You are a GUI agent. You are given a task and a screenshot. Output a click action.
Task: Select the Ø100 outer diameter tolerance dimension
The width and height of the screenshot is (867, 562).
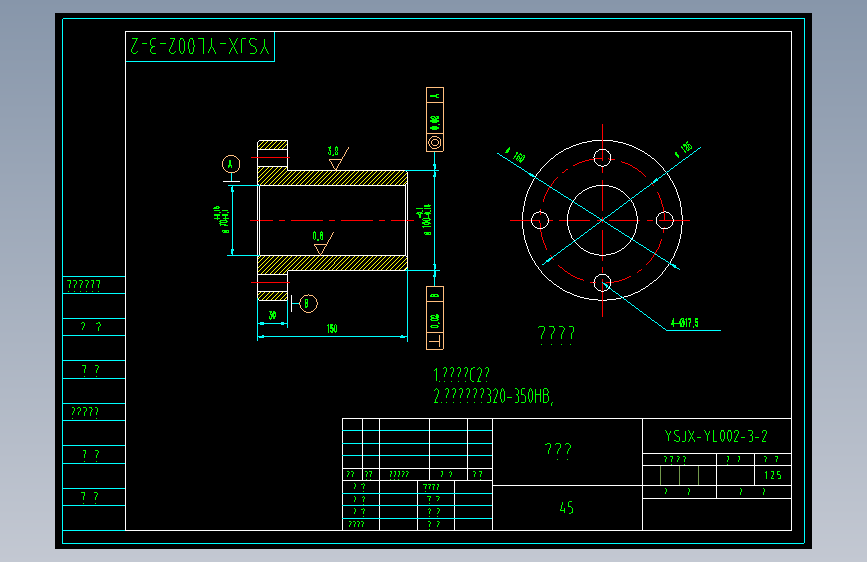pos(426,220)
